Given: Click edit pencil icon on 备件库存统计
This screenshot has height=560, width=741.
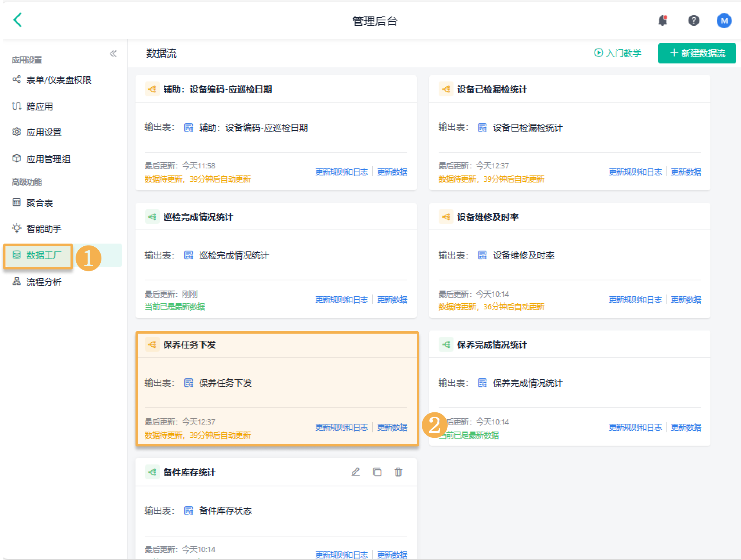Looking at the screenshot, I should pyautogui.click(x=356, y=472).
